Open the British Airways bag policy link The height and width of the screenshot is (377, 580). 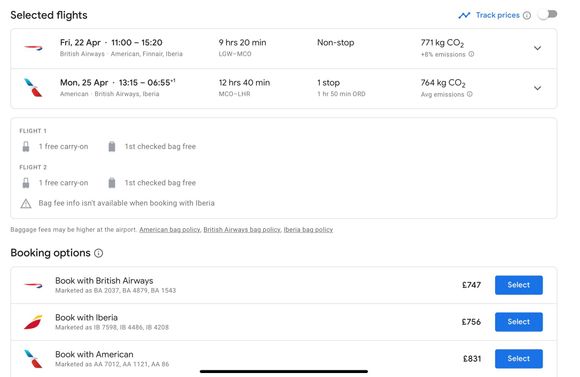[x=242, y=229]
